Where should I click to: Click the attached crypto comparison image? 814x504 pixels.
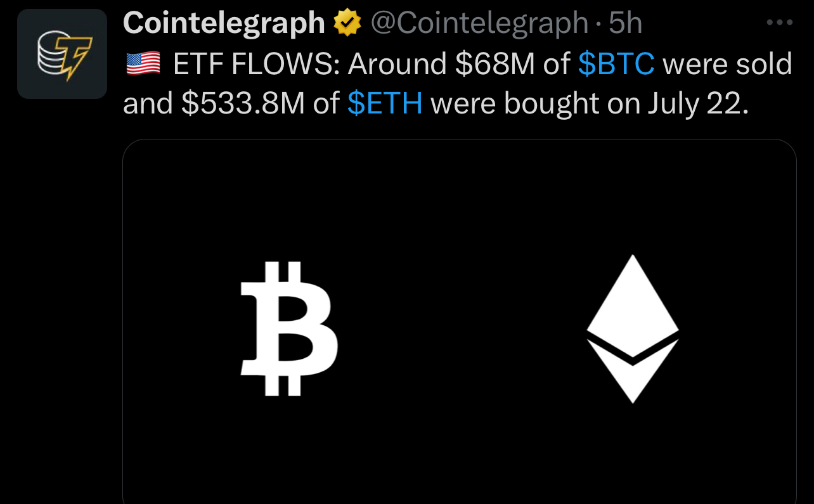460,317
